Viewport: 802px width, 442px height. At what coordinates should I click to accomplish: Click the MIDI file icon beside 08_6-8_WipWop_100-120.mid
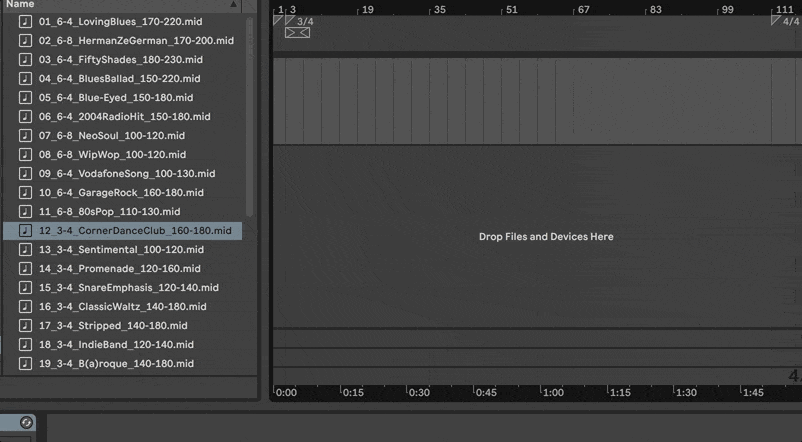pyautogui.click(x=25, y=154)
